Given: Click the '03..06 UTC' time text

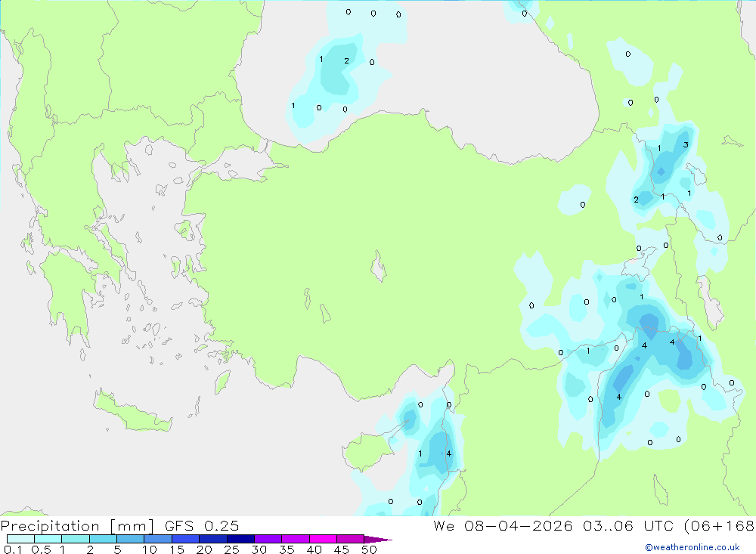Looking at the screenshot, I should (628, 525).
